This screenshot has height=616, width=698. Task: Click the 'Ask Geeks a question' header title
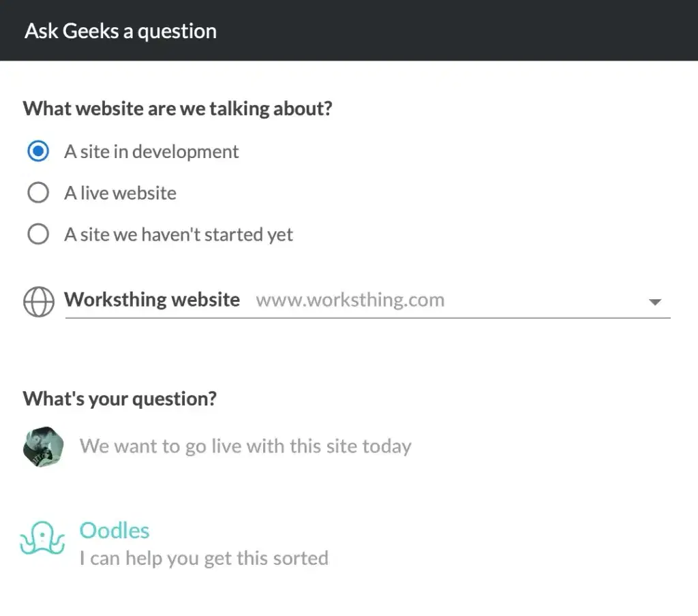tap(121, 31)
